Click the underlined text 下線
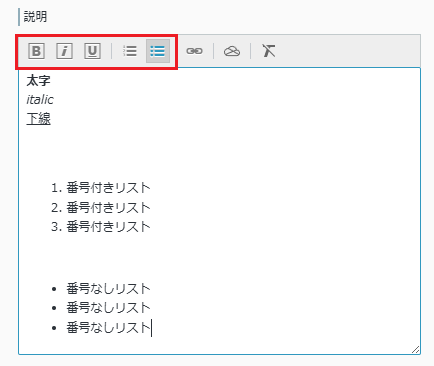The image size is (434, 366). (x=38, y=119)
